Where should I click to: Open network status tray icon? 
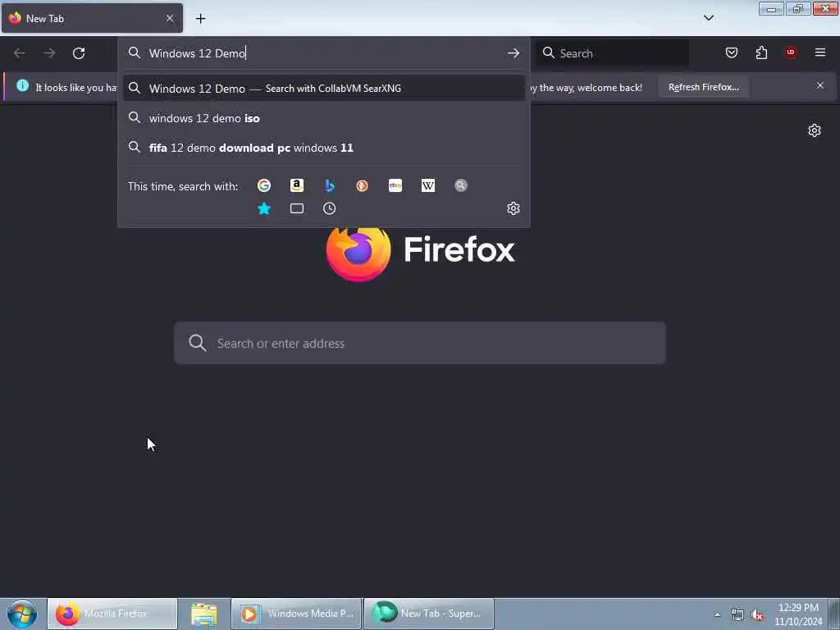737,615
